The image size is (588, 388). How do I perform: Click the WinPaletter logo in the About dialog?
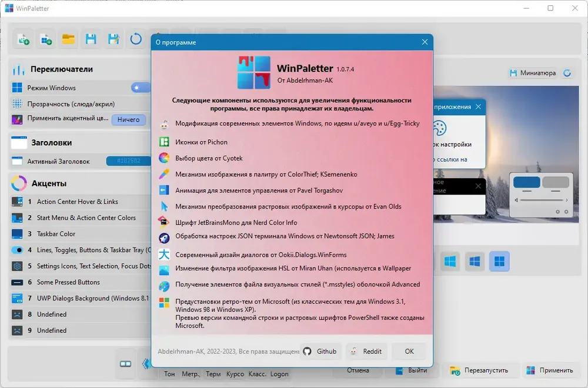click(x=254, y=72)
